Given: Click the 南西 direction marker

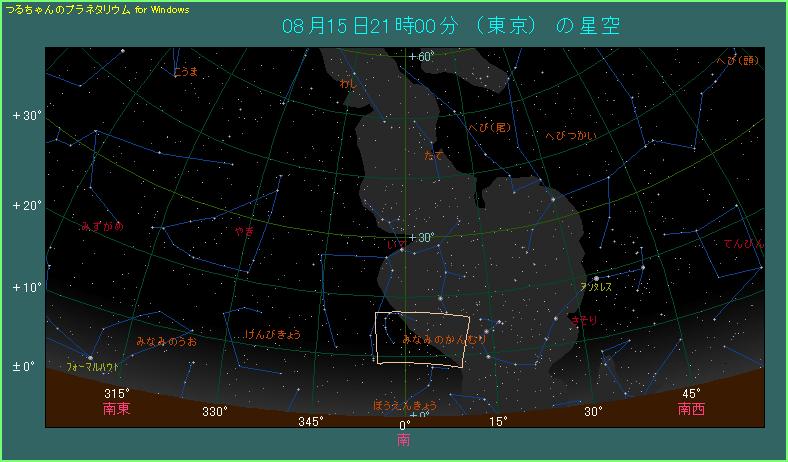Looking at the screenshot, I should point(690,408).
